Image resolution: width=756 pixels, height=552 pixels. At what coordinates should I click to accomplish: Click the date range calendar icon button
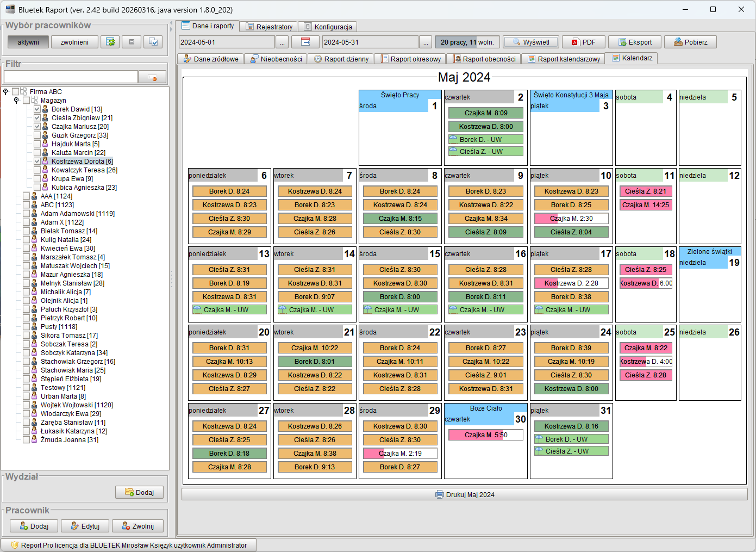tap(305, 42)
